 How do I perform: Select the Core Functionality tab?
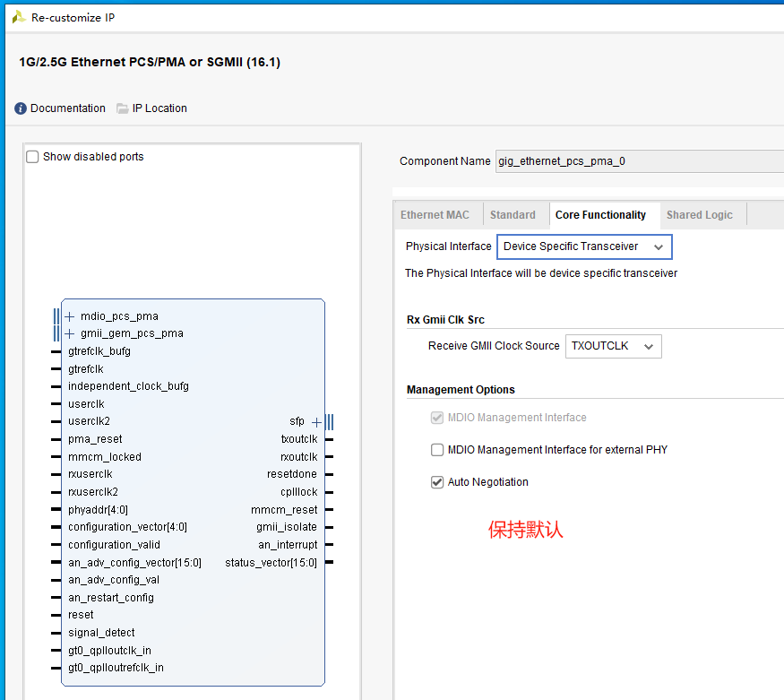600,215
